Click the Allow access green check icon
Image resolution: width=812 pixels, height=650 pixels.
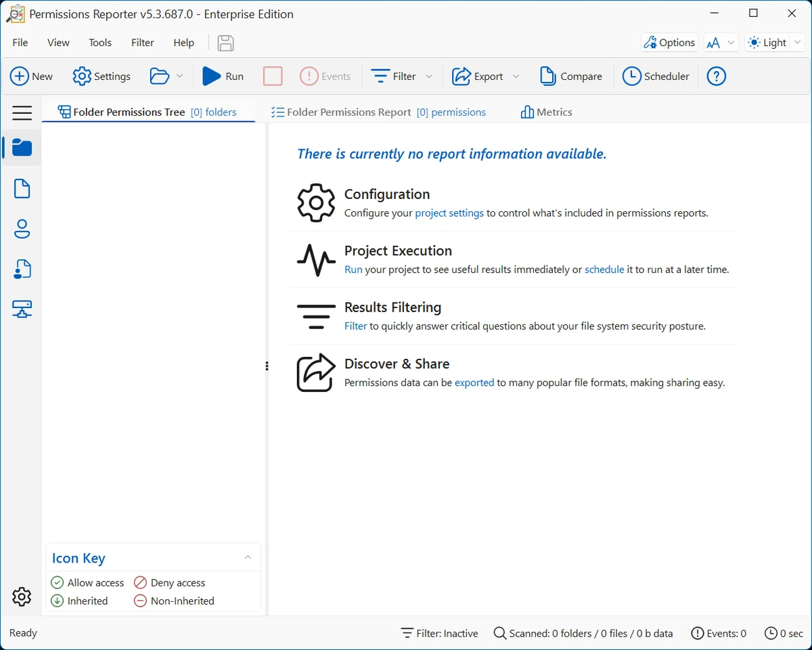point(58,582)
